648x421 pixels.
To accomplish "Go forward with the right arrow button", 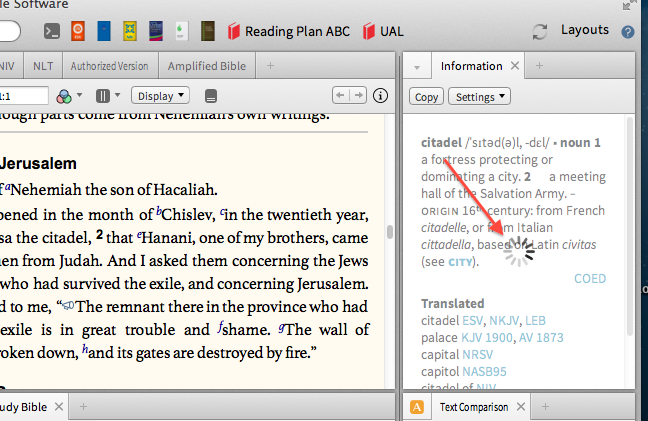I will pyautogui.click(x=358, y=95).
